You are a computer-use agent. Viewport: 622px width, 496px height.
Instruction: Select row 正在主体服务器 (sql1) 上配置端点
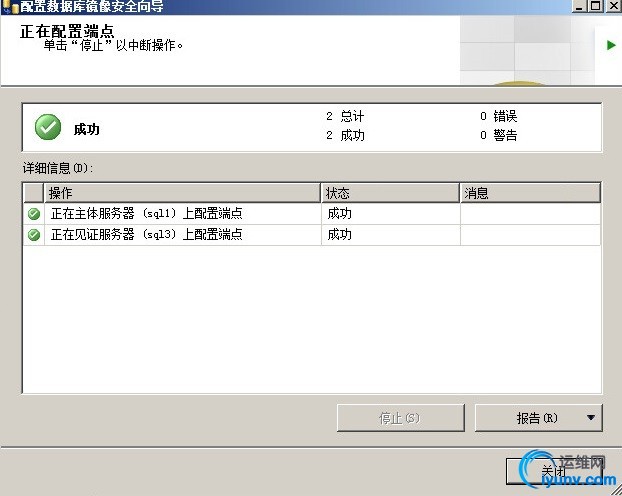[312, 214]
